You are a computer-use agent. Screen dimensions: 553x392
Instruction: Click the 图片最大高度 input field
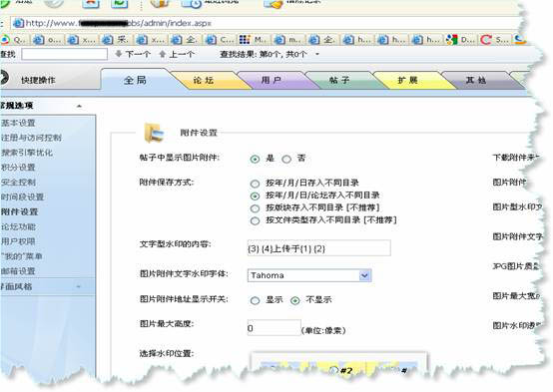(275, 328)
